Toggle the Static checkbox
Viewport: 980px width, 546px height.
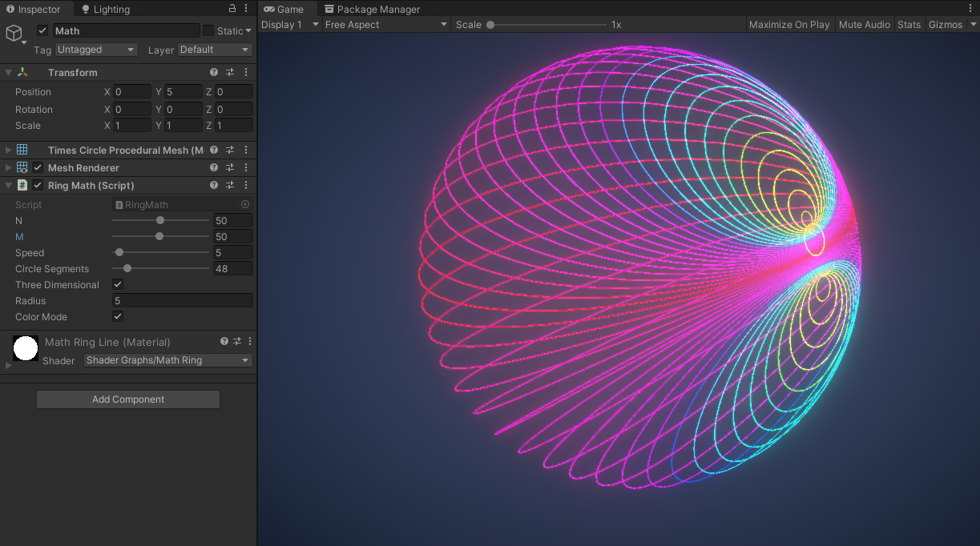coord(208,31)
